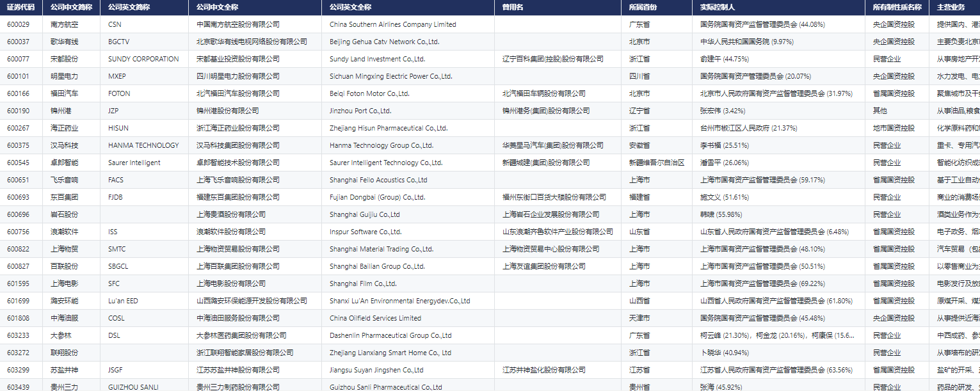Screen dimensions: 980x391
Task: Click Beijing Gehua Catv Network Co.,Ltd. cell
Action: tap(408, 42)
